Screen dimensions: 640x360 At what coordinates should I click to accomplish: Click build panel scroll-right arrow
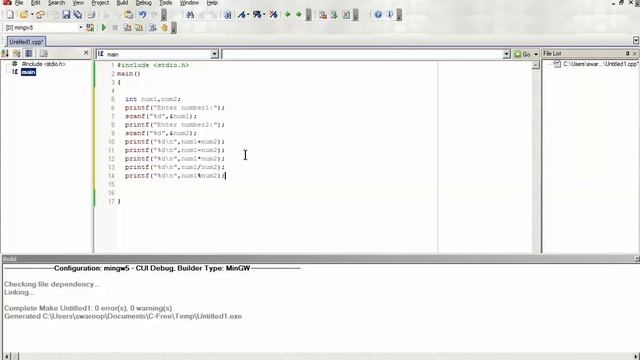pos(636,356)
